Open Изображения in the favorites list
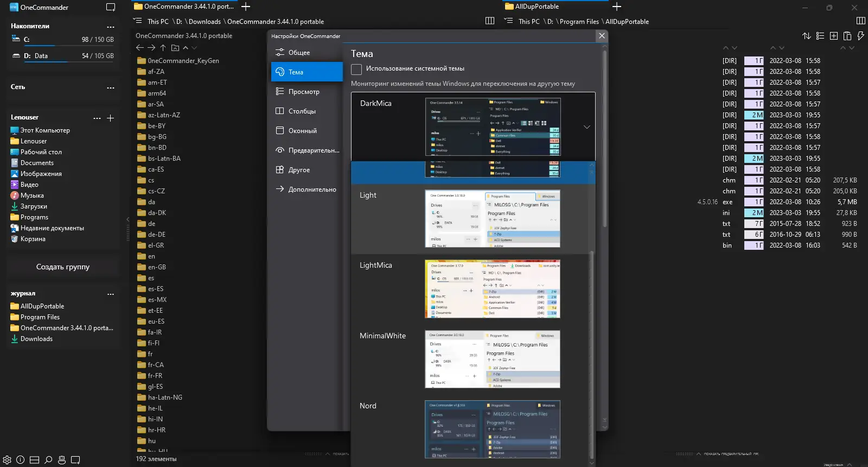This screenshot has width=868, height=467. coord(36,174)
